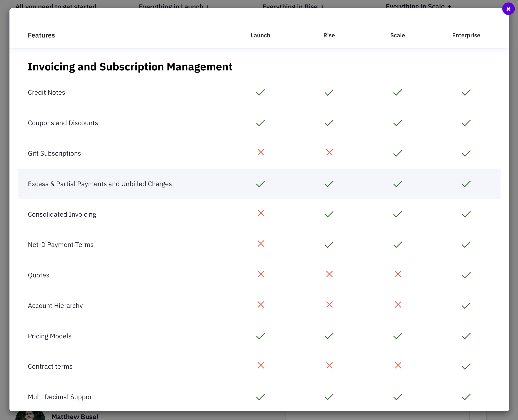Click Scale red X for Contract terms
Screen dimensions: 518x420
(x=398, y=365)
